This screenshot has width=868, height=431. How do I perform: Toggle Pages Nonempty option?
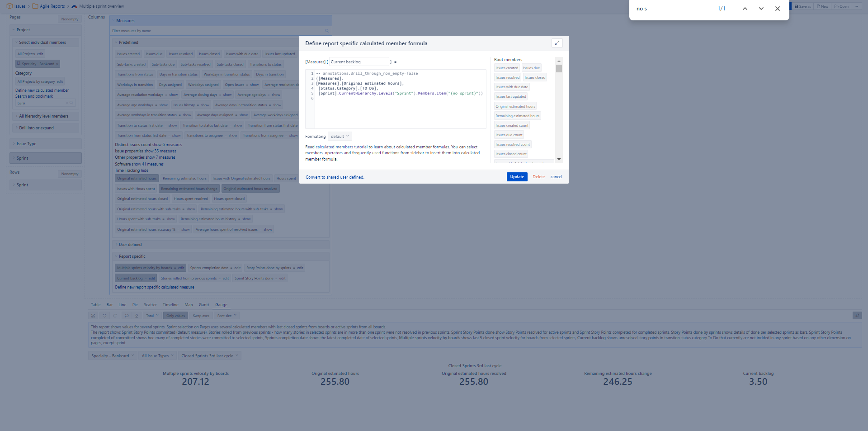70,19
